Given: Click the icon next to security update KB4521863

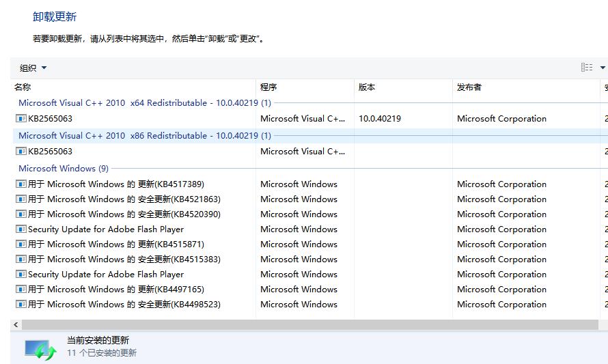Looking at the screenshot, I should tap(20, 199).
